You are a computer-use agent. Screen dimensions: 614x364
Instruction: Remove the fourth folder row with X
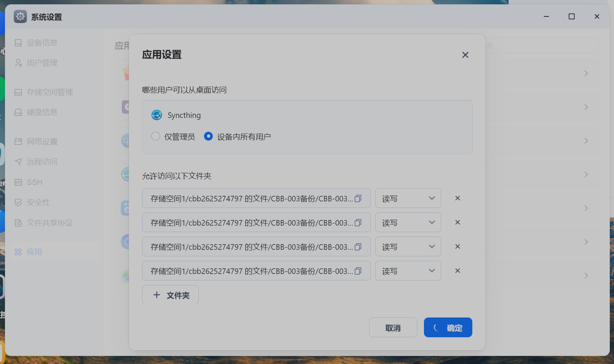(x=457, y=271)
